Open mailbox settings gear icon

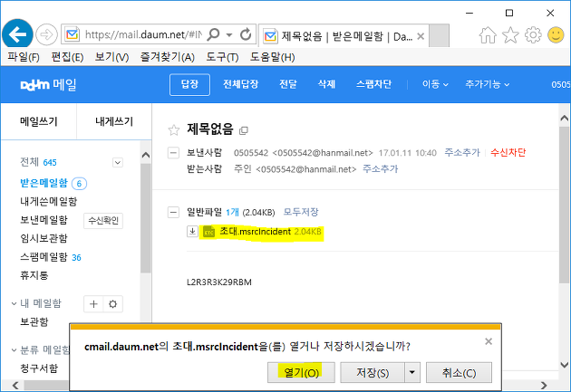click(113, 304)
